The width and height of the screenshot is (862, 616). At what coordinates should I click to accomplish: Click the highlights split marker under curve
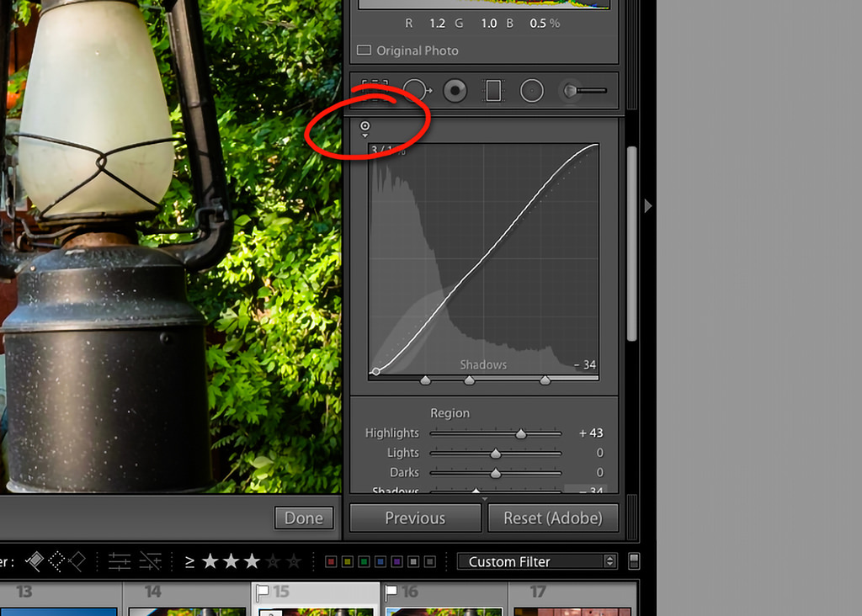coord(545,380)
